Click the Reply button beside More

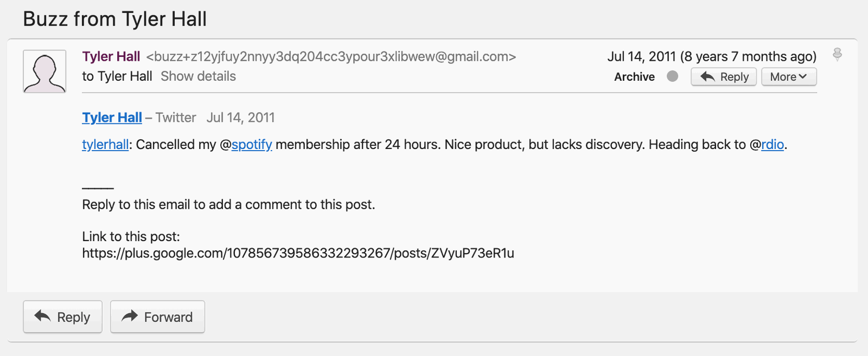723,77
